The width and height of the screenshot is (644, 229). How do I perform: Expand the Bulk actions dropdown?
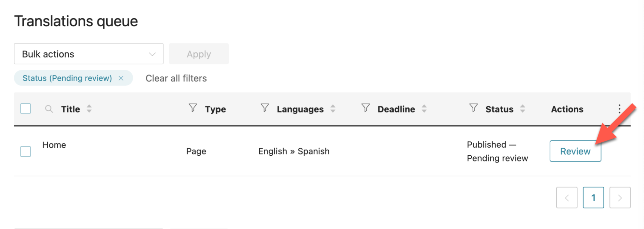89,54
